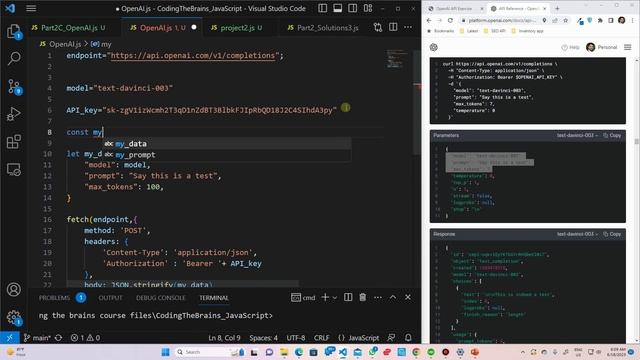
Task: Click the yellow cursor marker by API key
Action: click(x=345, y=108)
